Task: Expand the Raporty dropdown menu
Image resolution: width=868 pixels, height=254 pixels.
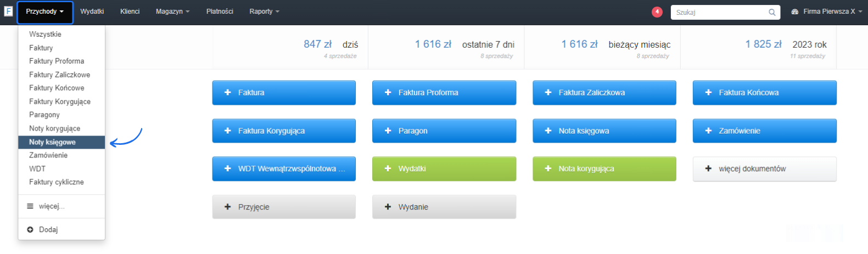Action: 264,12
